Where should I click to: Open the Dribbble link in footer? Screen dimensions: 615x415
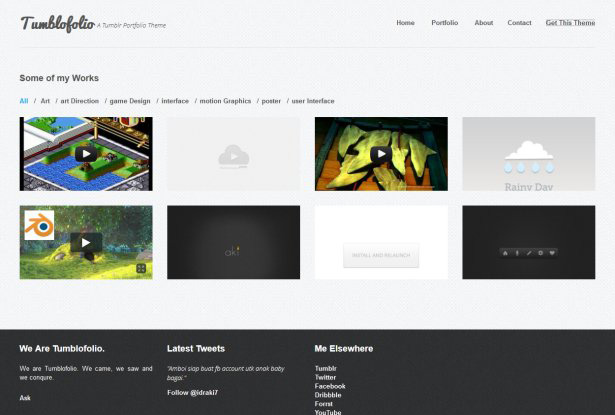(328, 395)
